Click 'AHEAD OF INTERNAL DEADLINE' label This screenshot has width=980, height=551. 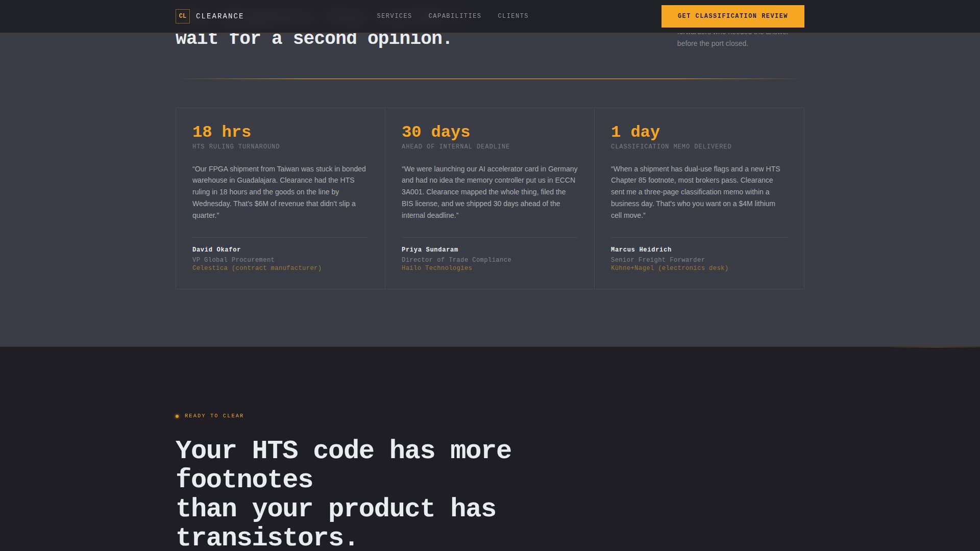coord(455,146)
